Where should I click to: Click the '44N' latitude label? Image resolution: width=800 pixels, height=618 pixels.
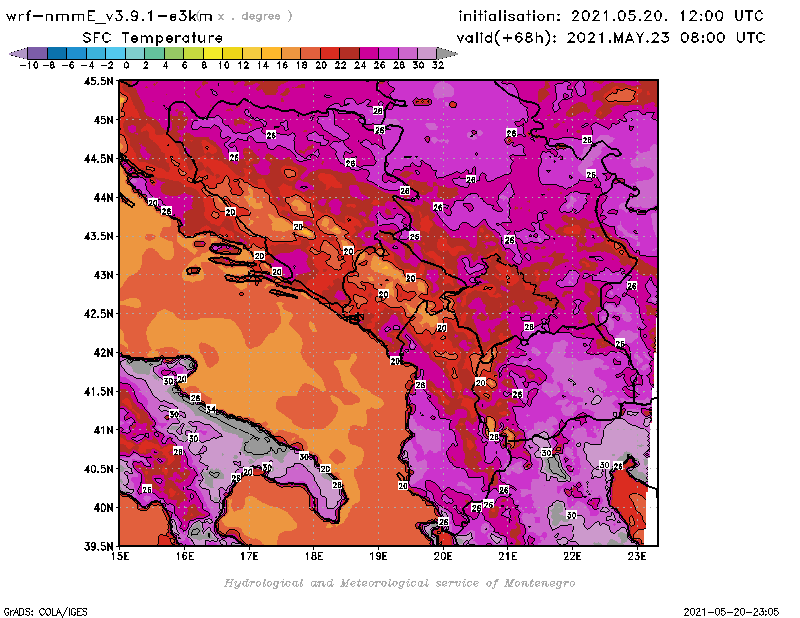[x=103, y=197]
